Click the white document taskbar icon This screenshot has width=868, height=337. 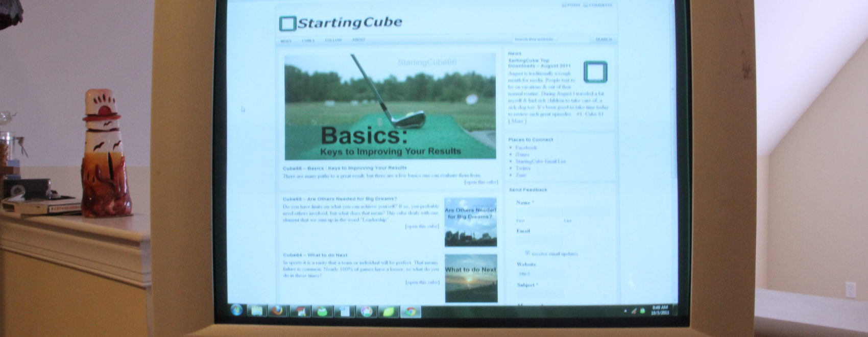345,311
